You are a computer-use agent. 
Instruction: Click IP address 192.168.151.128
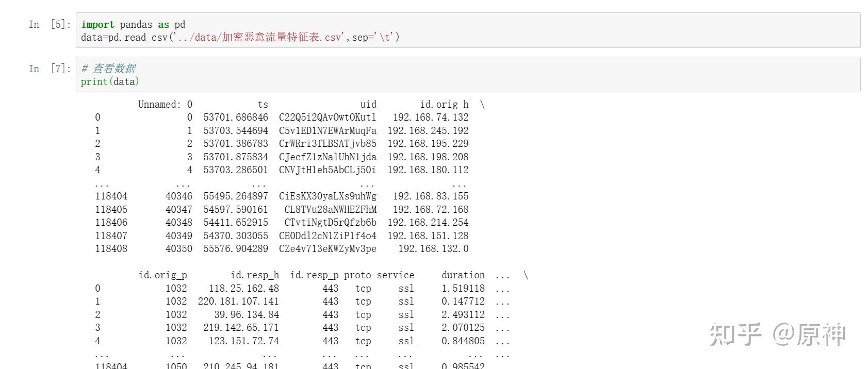(x=428, y=236)
